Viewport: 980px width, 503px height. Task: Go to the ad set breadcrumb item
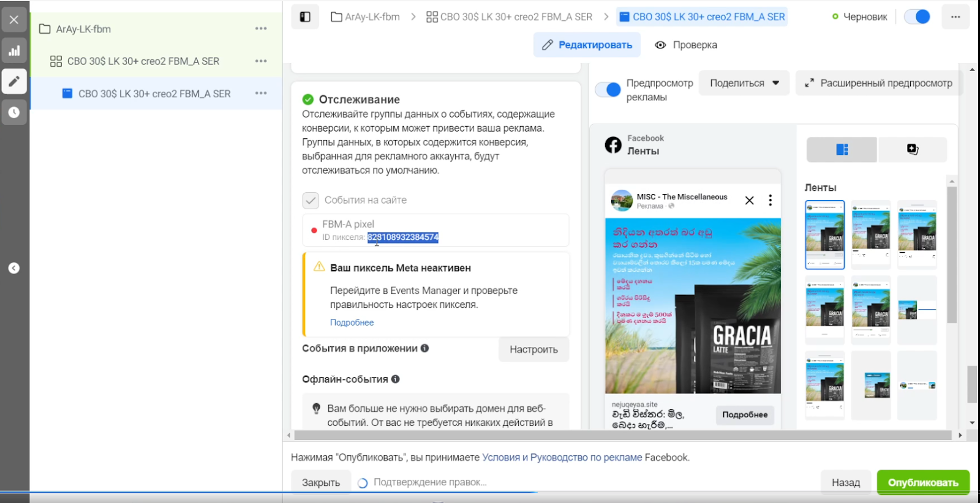(x=510, y=17)
